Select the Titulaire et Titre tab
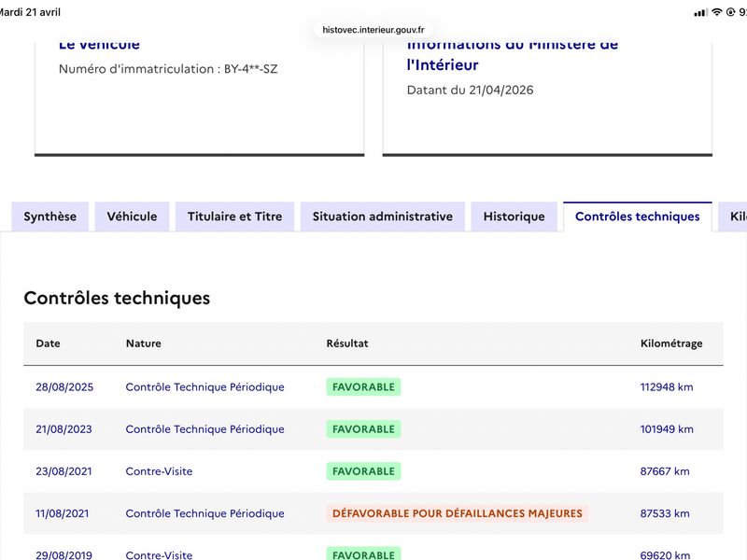This screenshot has width=747, height=560. click(235, 217)
